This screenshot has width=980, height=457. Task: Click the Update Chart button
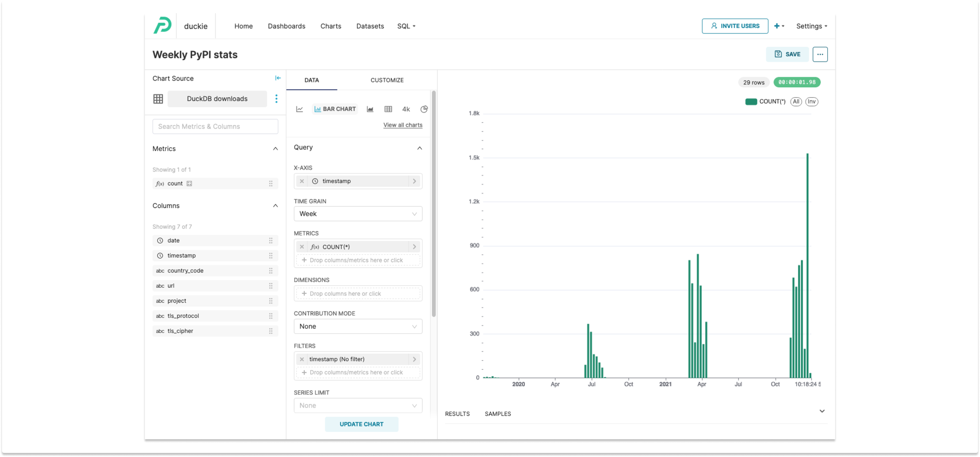click(x=361, y=424)
